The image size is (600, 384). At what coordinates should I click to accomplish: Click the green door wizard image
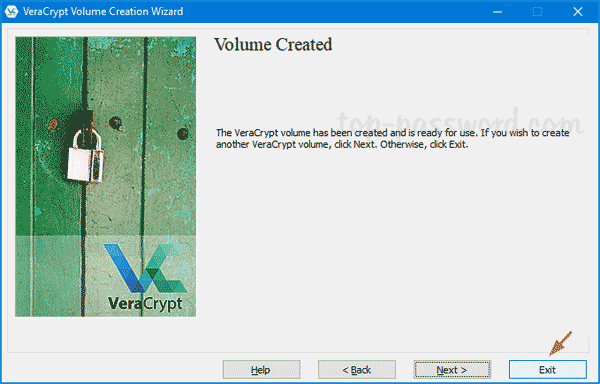point(106,177)
